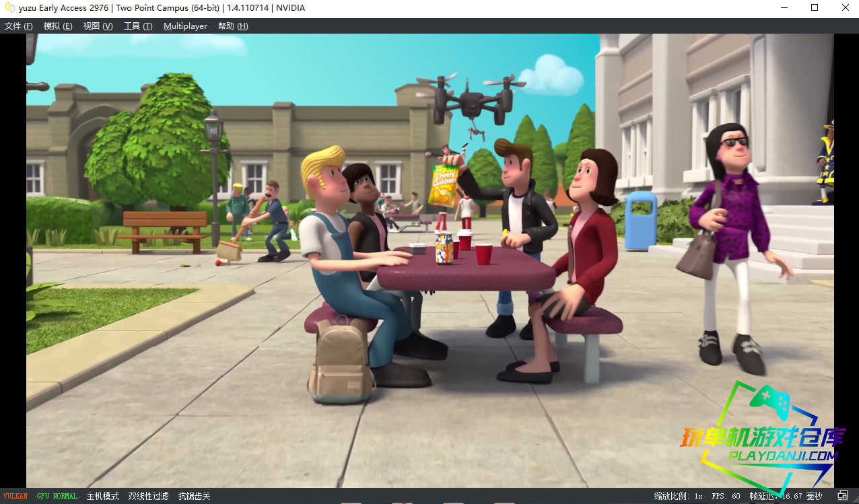Toggle the VULKAN graphics API indicator
Image resolution: width=859 pixels, height=504 pixels.
15,497
